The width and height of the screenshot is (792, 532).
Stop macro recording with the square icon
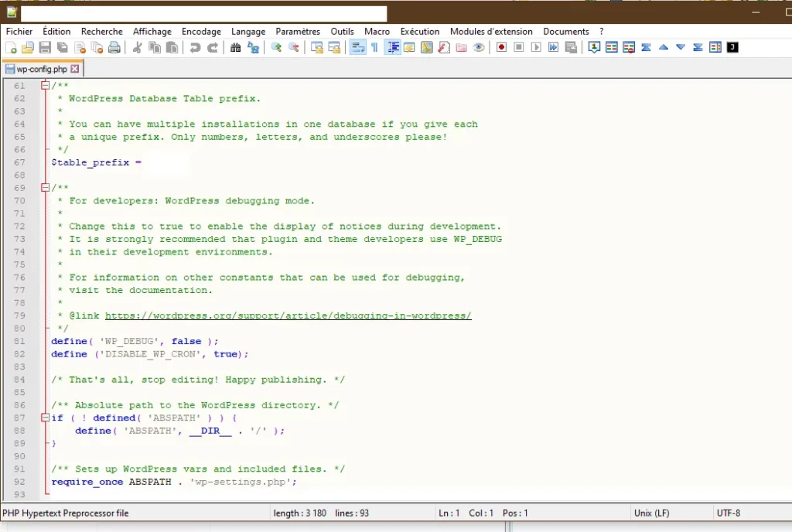tap(519, 47)
